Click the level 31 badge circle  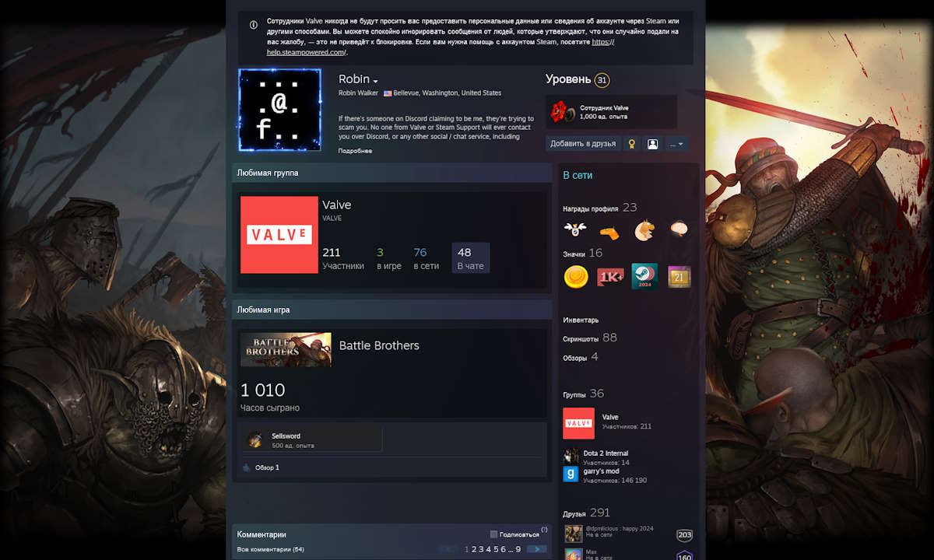(602, 79)
